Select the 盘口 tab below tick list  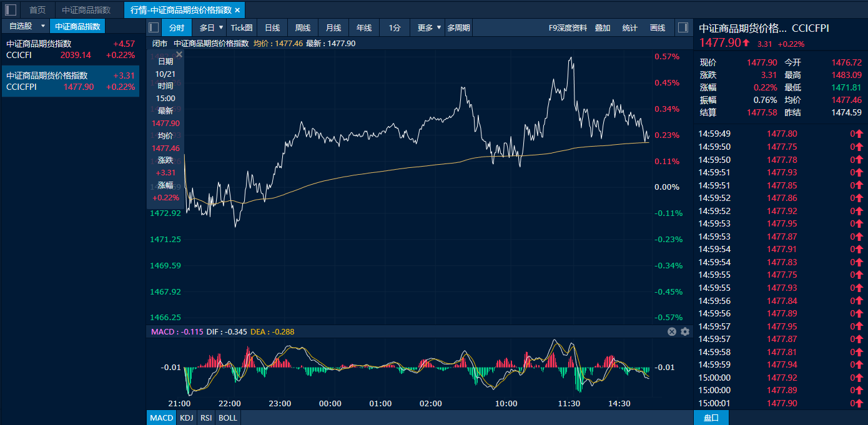(x=711, y=418)
